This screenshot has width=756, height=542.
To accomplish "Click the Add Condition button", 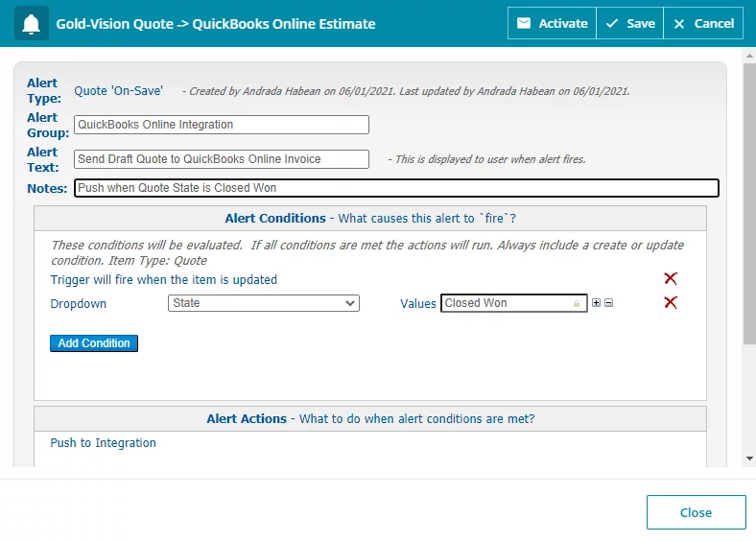I will 94,343.
